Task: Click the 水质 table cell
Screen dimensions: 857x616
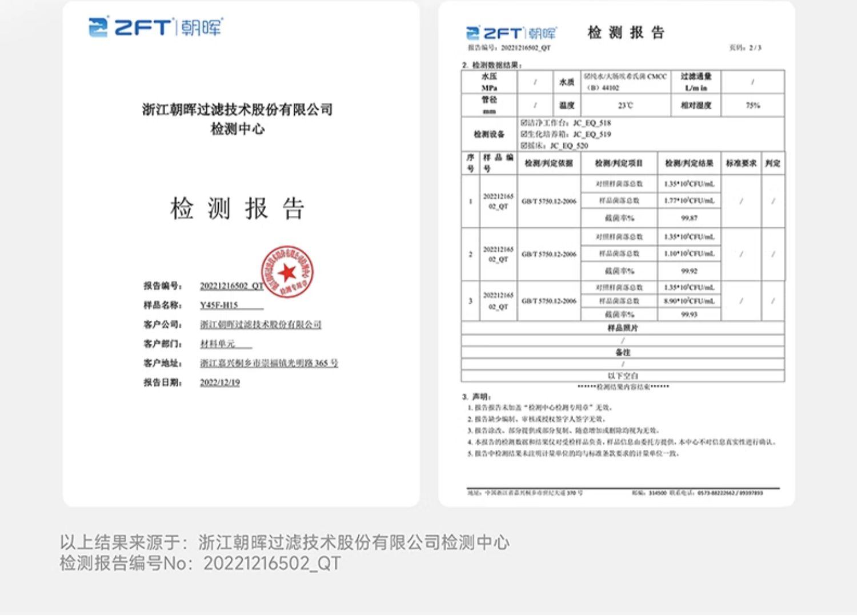Action: (x=567, y=82)
